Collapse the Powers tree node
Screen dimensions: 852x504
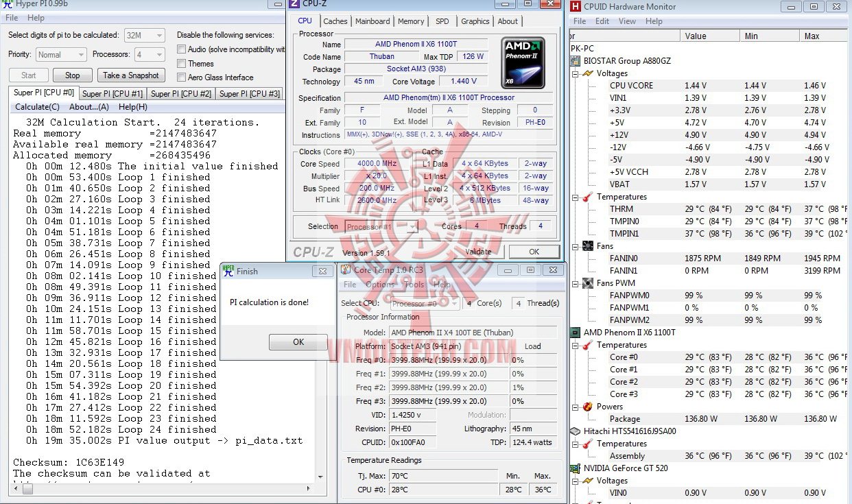coord(575,407)
